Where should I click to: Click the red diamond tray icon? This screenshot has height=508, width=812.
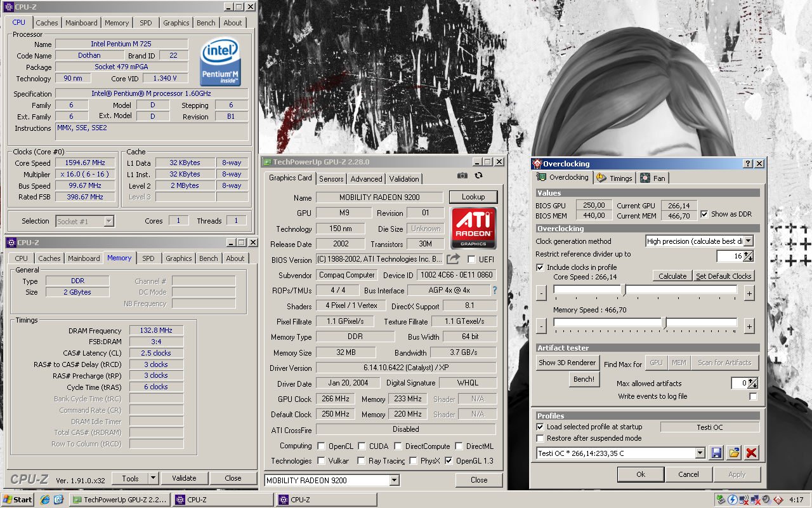click(777, 500)
